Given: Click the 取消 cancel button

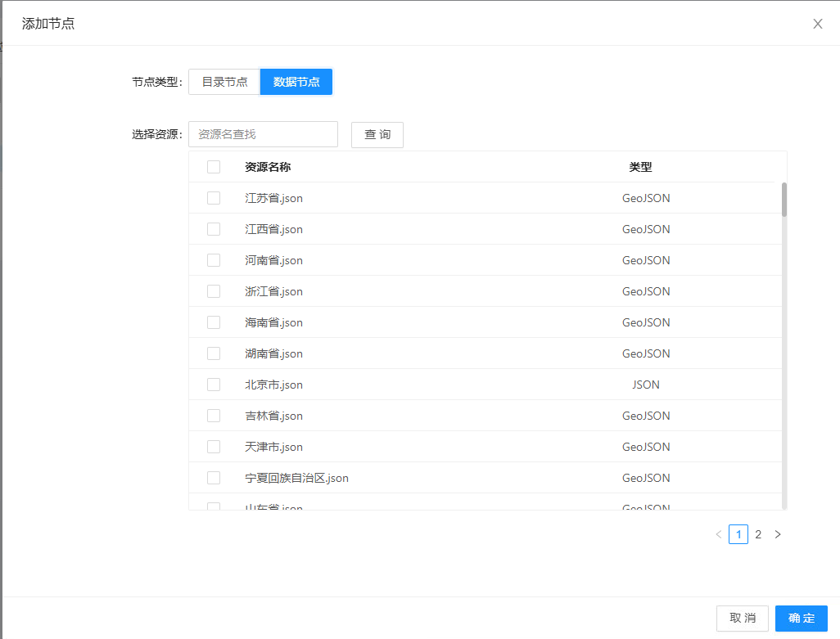Looking at the screenshot, I should click(x=742, y=618).
